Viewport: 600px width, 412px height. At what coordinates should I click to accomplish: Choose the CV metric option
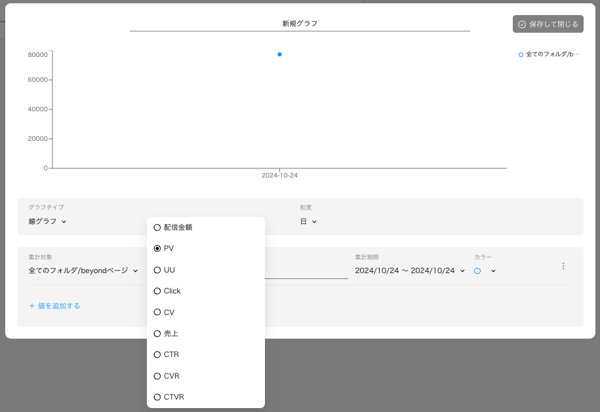coord(158,312)
